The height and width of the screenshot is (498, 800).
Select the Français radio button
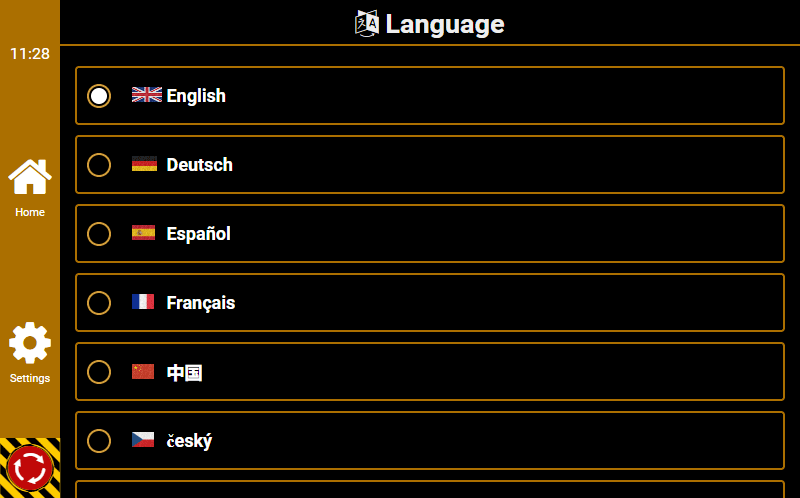click(99, 303)
